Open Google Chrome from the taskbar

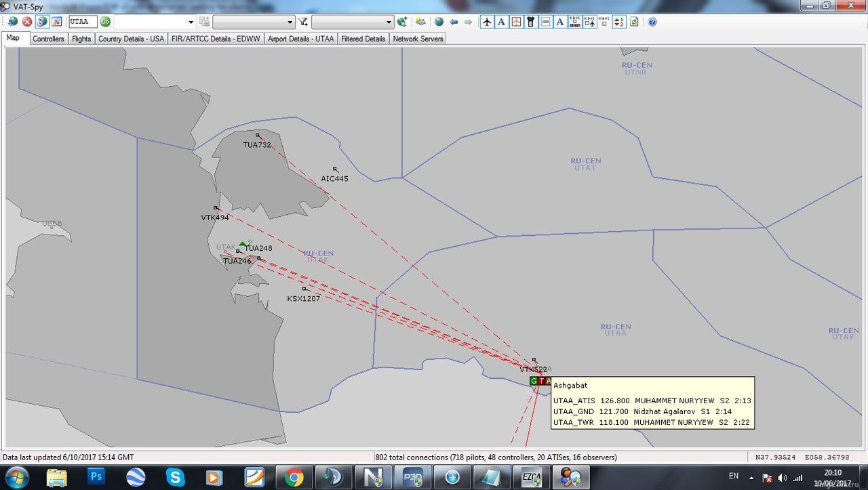[294, 478]
